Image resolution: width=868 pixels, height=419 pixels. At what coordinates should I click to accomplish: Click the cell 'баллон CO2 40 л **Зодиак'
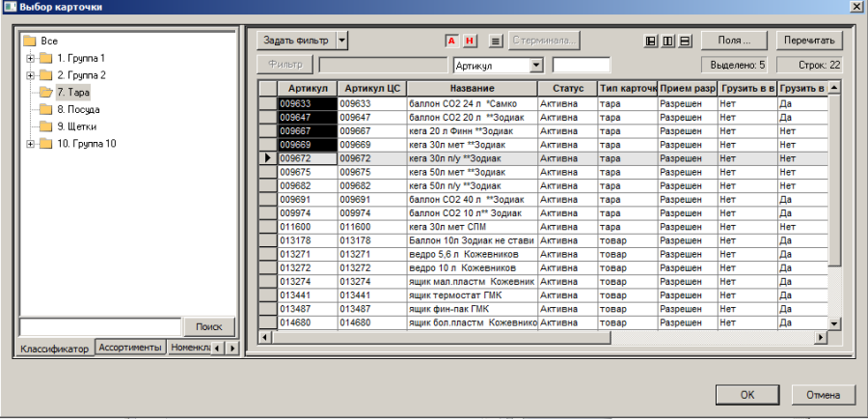pos(473,200)
